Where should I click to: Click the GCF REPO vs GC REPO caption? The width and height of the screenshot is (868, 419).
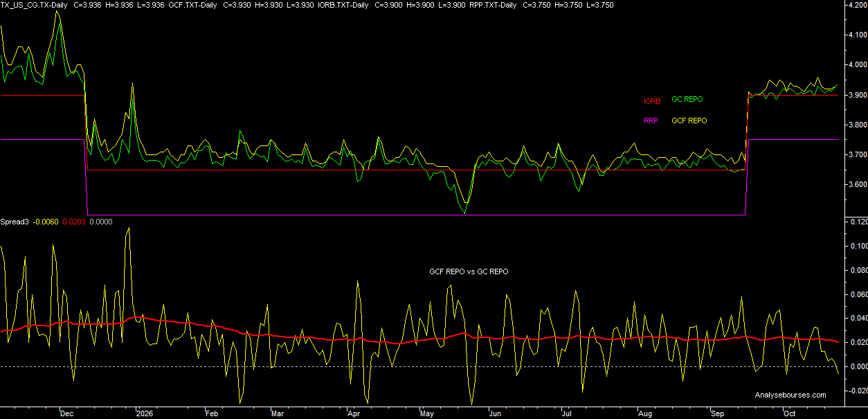tap(469, 272)
